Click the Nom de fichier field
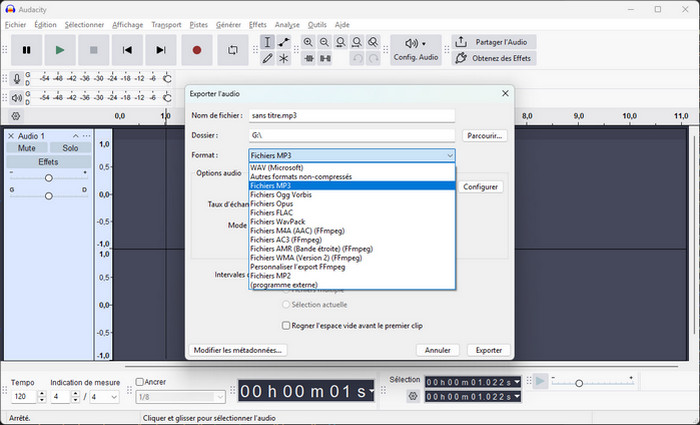Image resolution: width=700 pixels, height=425 pixels. (352, 116)
